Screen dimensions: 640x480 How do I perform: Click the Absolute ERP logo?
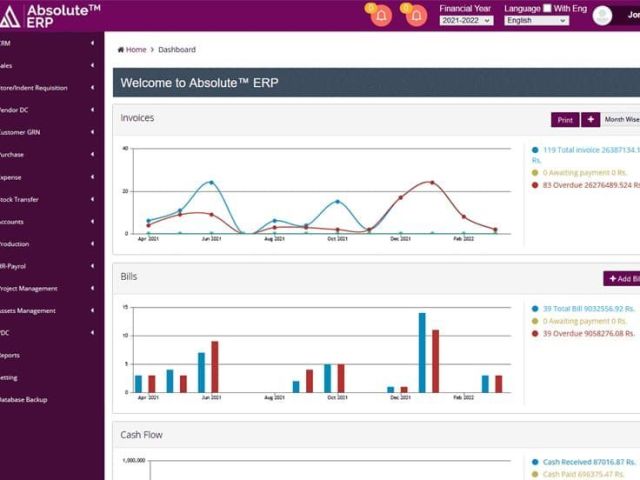[50, 16]
